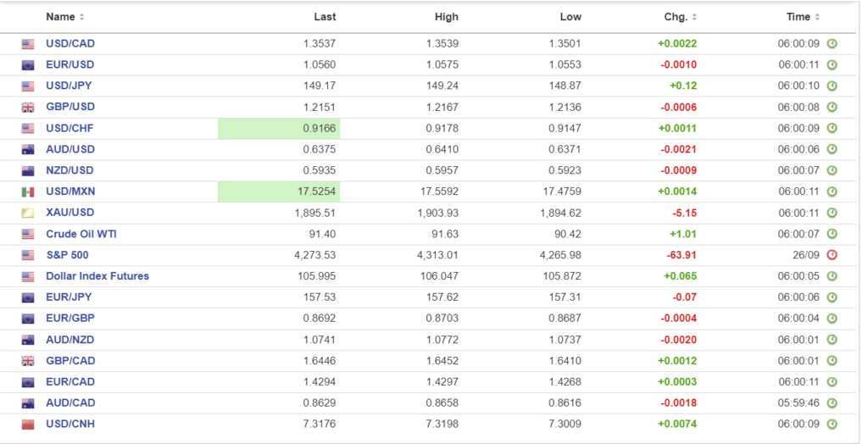Click the highlighted USD/MXN last price cell

coord(279,191)
